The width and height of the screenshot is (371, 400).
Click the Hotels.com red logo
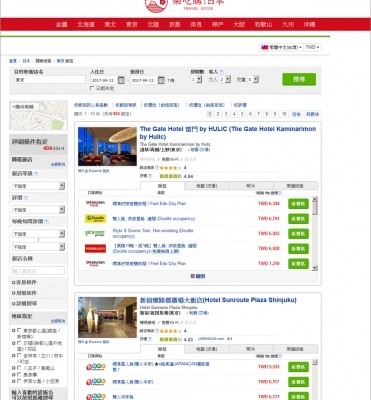[95, 248]
